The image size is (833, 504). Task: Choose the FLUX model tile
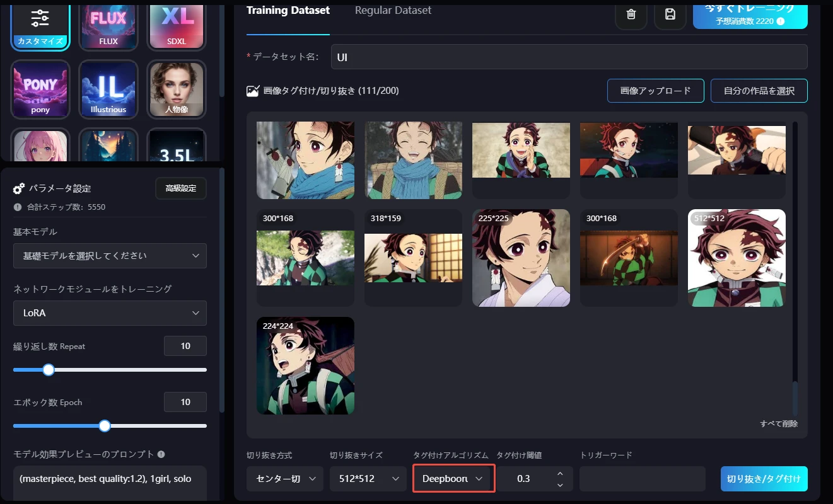(108, 25)
